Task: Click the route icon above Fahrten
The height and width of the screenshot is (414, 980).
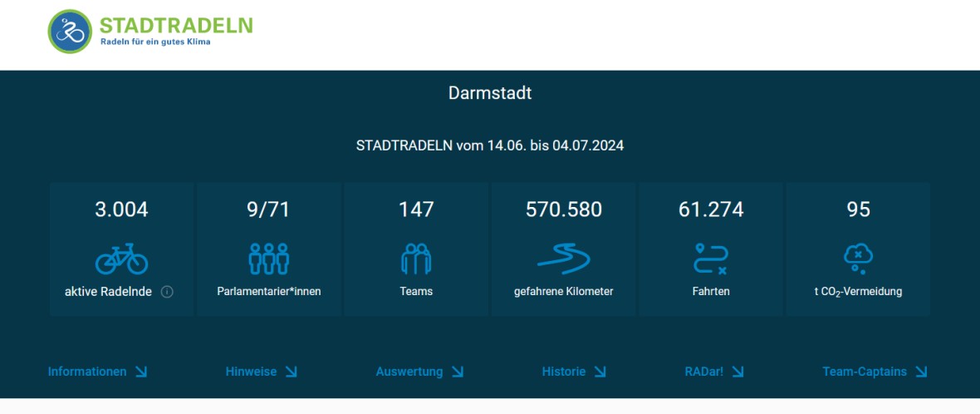Action: pyautogui.click(x=711, y=259)
